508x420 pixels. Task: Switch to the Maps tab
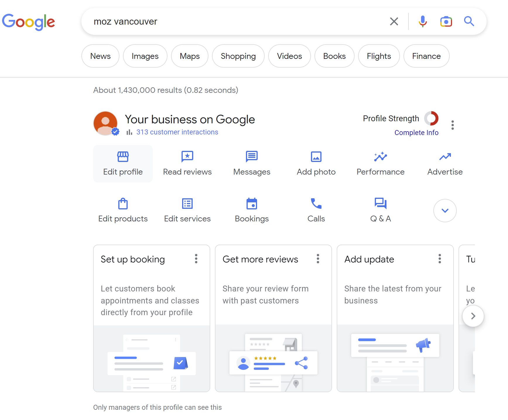click(x=189, y=56)
